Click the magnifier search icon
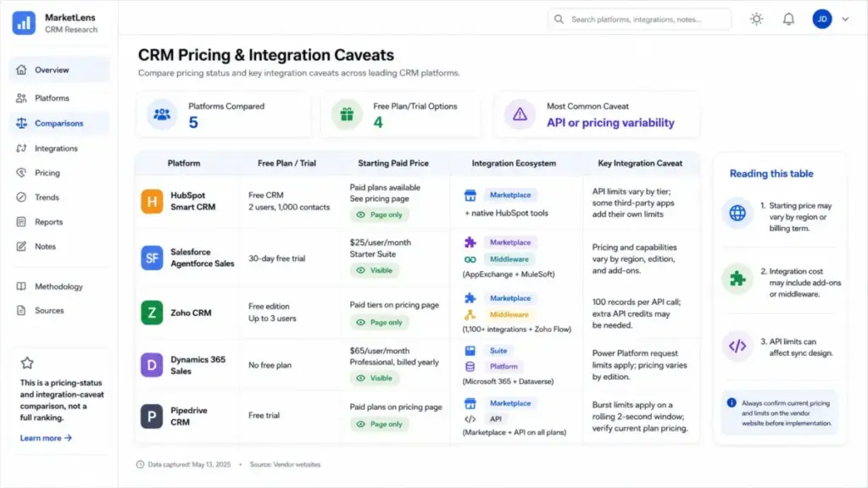 coord(559,19)
